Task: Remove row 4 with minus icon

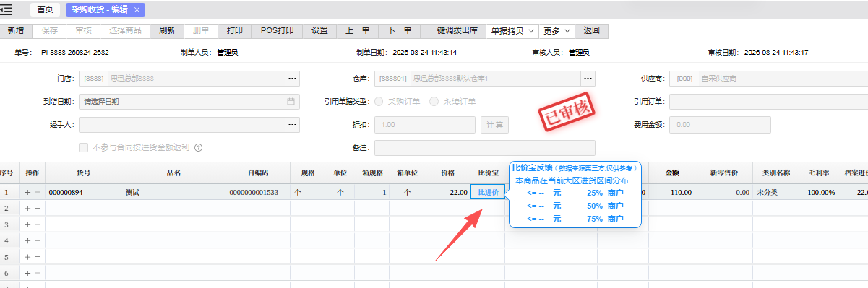Action: [x=38, y=240]
